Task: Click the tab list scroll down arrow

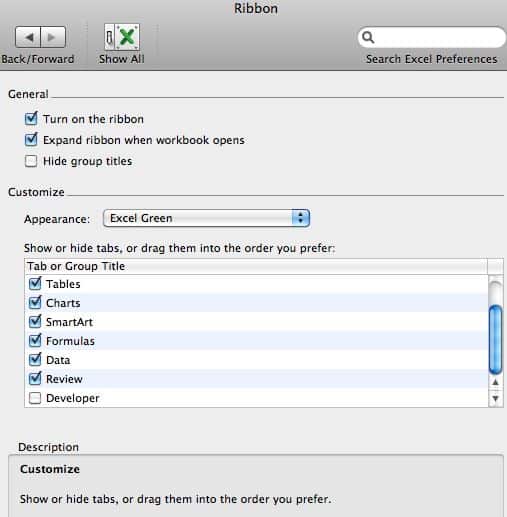Action: click(496, 398)
